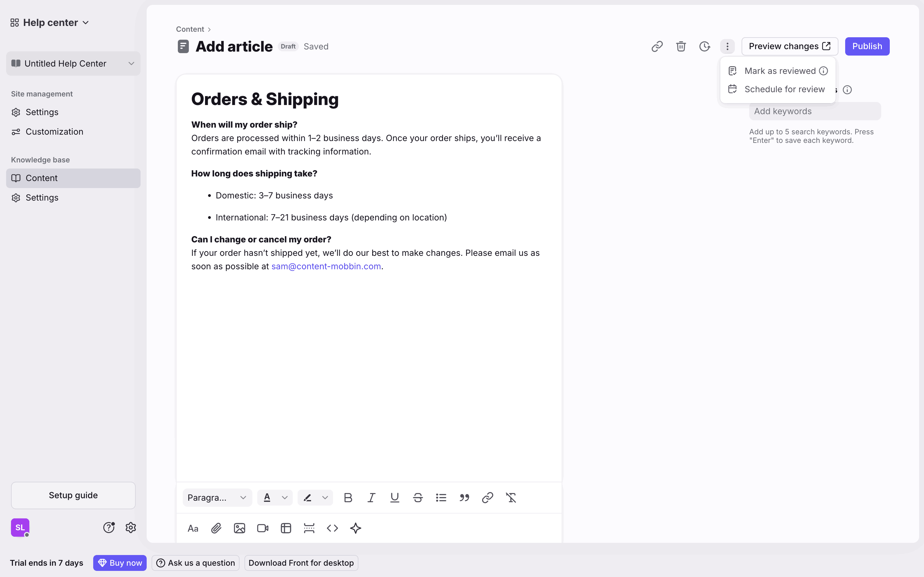Open the AI sparkle assistant tool
The height and width of the screenshot is (577, 924).
pyautogui.click(x=355, y=528)
